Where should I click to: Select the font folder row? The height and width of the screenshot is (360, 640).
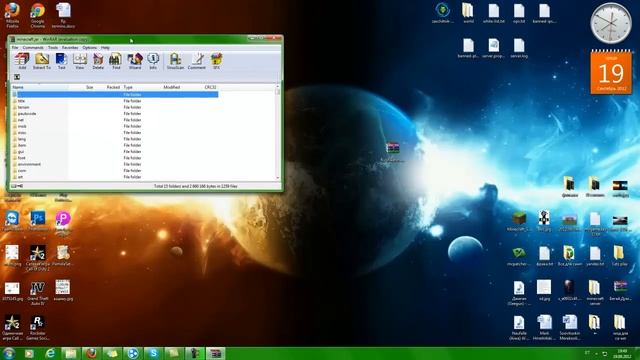coord(115,158)
